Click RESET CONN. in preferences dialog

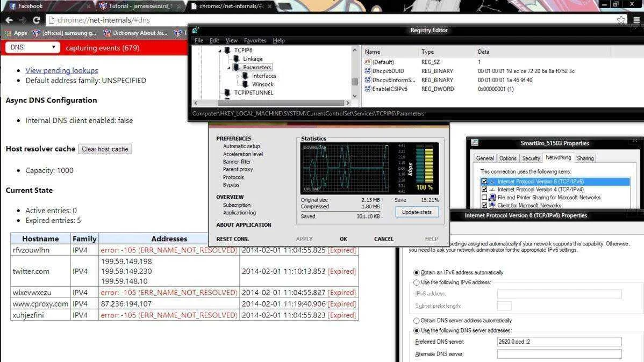click(232, 239)
